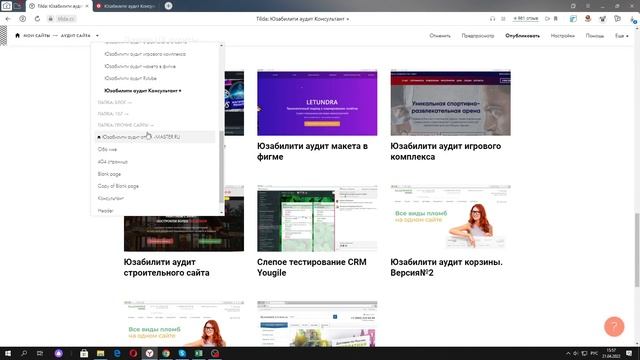Image resolution: width=640 pixels, height=360 pixels.
Task: Click the lock icon in address bar
Action: click(x=51, y=19)
